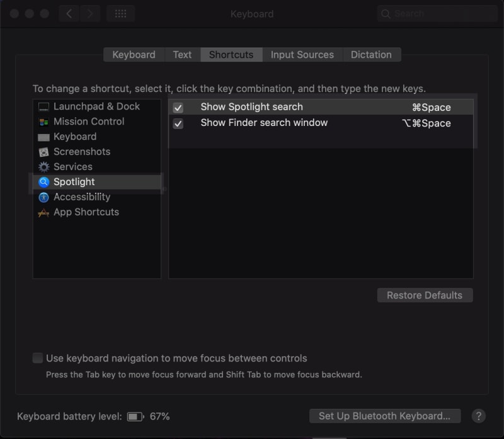Click the Launchpad & Dock icon
The height and width of the screenshot is (439, 504).
point(43,106)
